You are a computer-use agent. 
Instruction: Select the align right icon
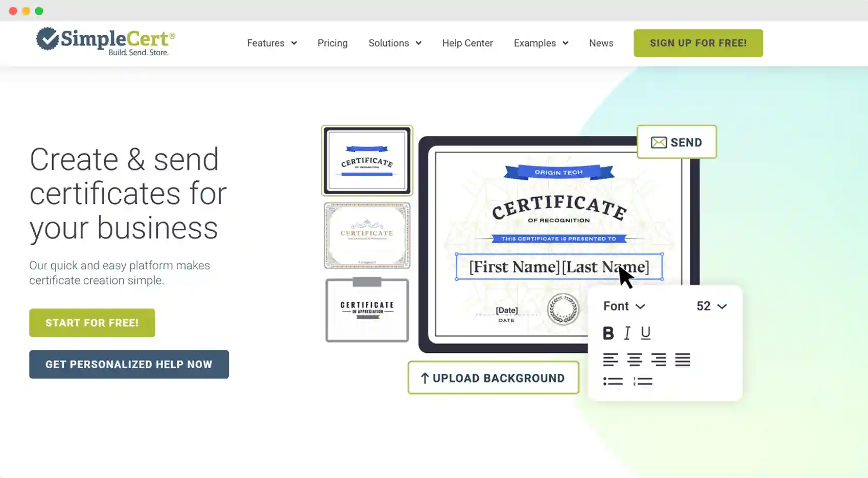659,360
